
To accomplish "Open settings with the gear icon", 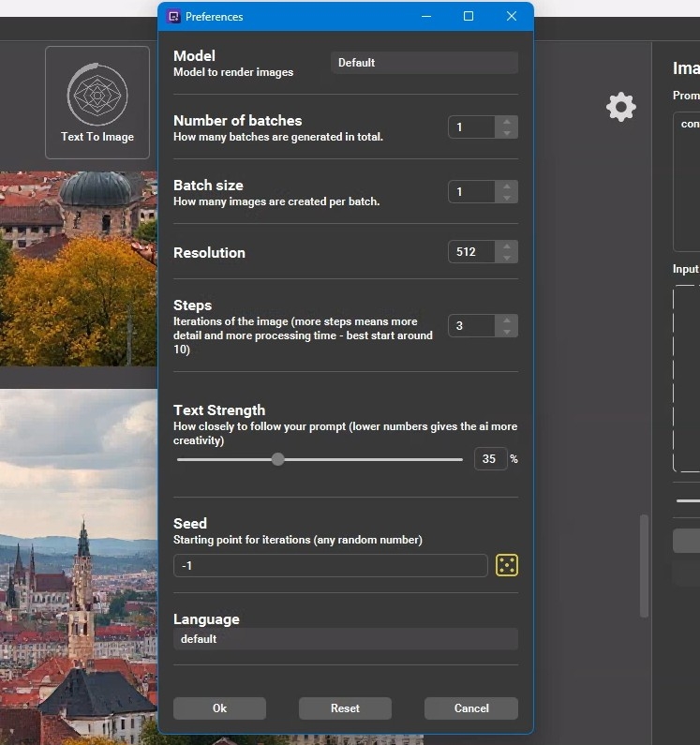I will coord(620,107).
